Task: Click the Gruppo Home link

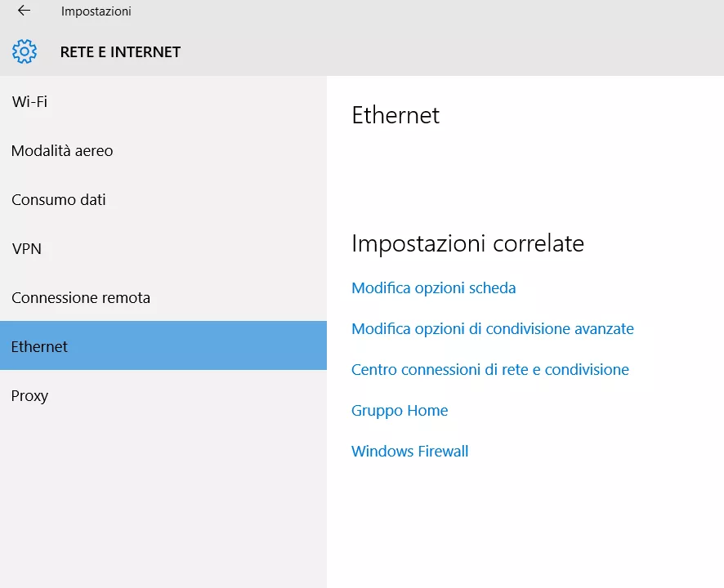Action: (x=400, y=410)
